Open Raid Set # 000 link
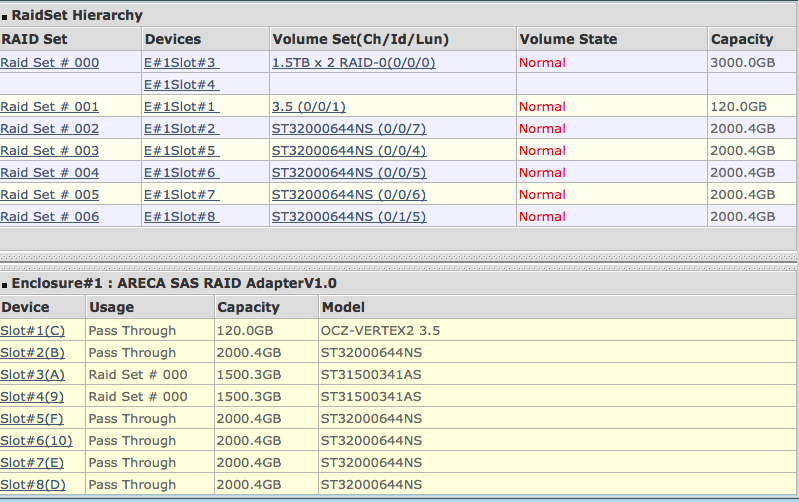The image size is (799, 502). click(x=49, y=63)
